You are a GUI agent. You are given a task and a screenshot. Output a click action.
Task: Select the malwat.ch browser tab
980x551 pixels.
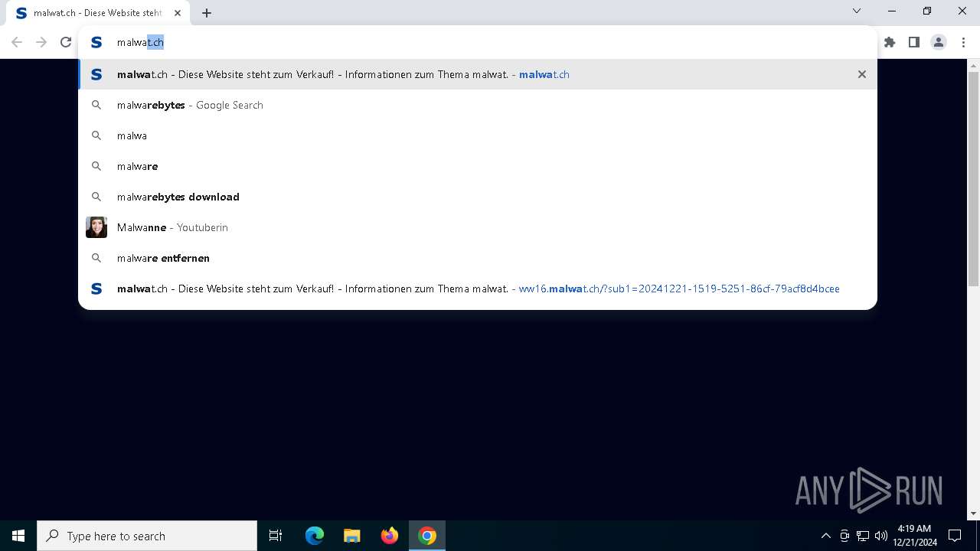point(97,12)
